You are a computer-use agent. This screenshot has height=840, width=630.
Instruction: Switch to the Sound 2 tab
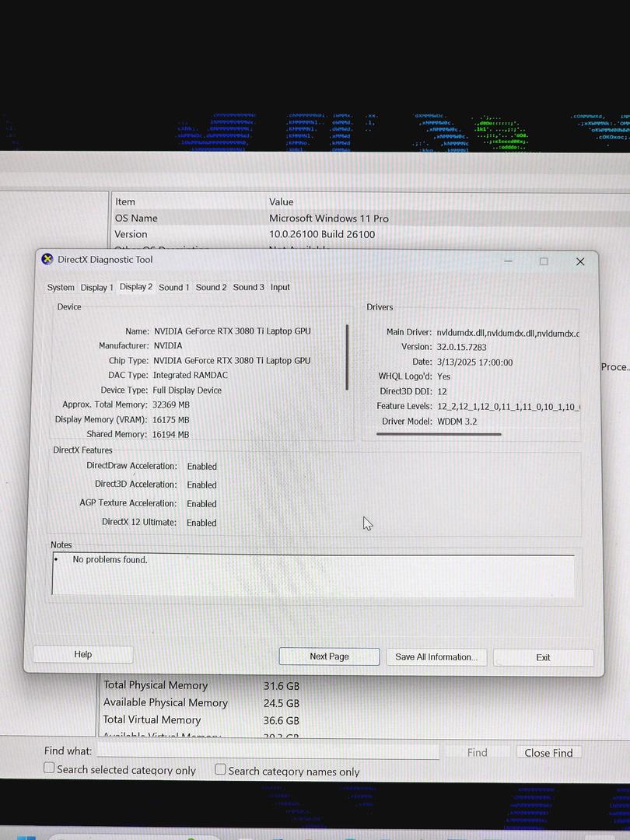click(x=211, y=287)
